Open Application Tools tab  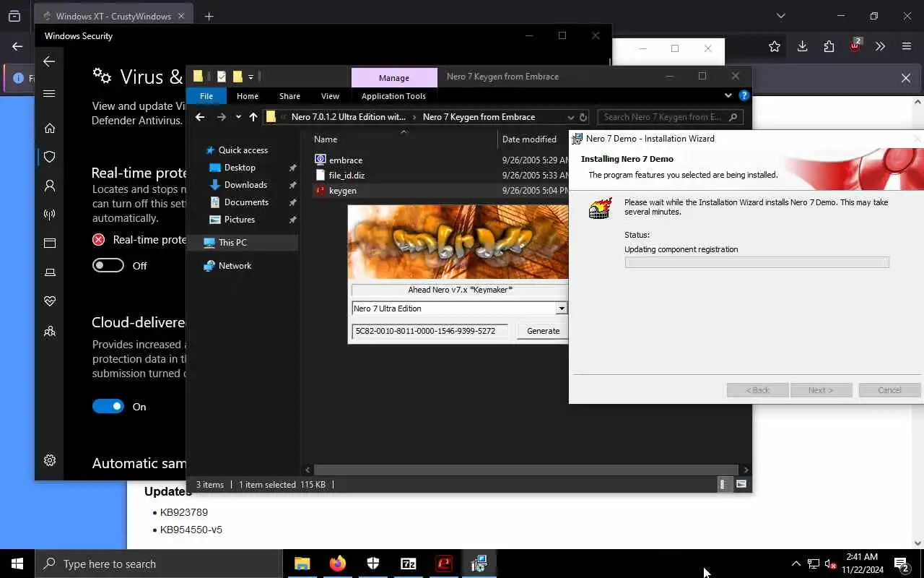click(393, 96)
